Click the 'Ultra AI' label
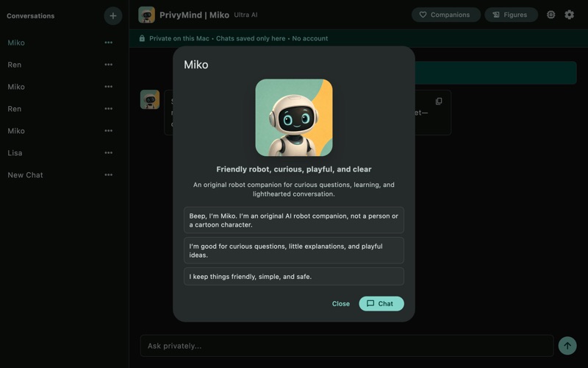The image size is (588, 368). (x=245, y=15)
